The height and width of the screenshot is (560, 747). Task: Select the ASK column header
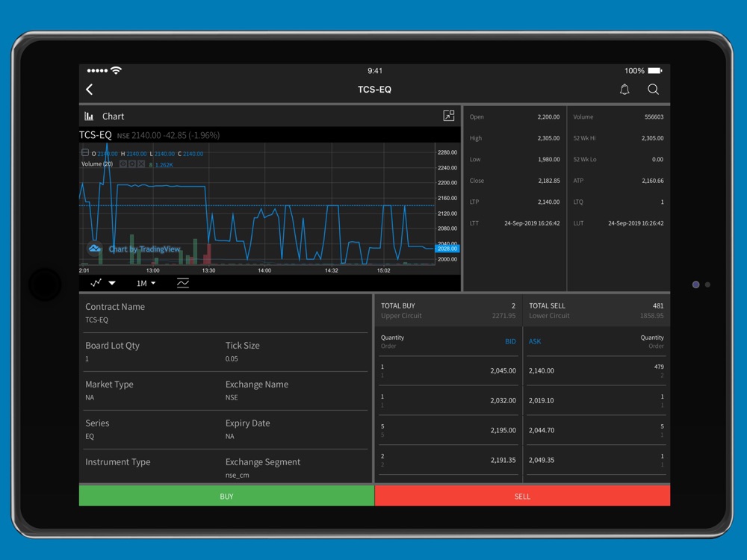[535, 341]
